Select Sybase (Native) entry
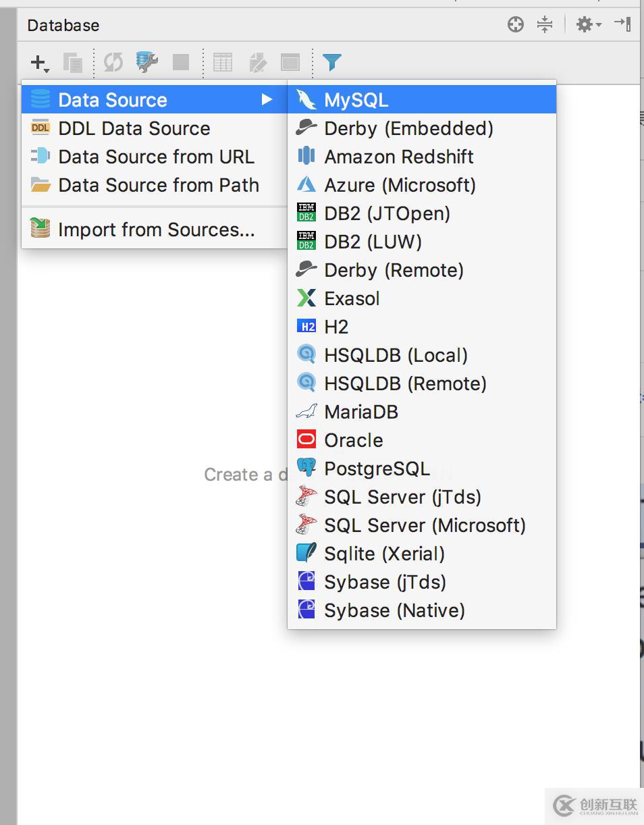Screen dimensions: 644x825 422,610
